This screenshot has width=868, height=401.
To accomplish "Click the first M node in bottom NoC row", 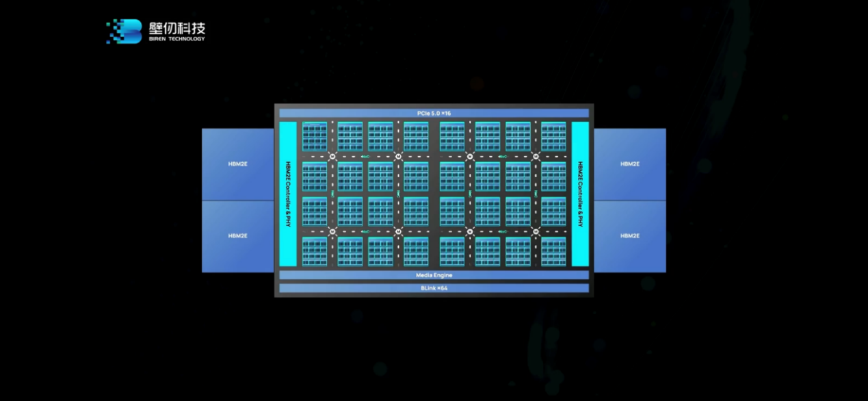I will pyautogui.click(x=332, y=232).
